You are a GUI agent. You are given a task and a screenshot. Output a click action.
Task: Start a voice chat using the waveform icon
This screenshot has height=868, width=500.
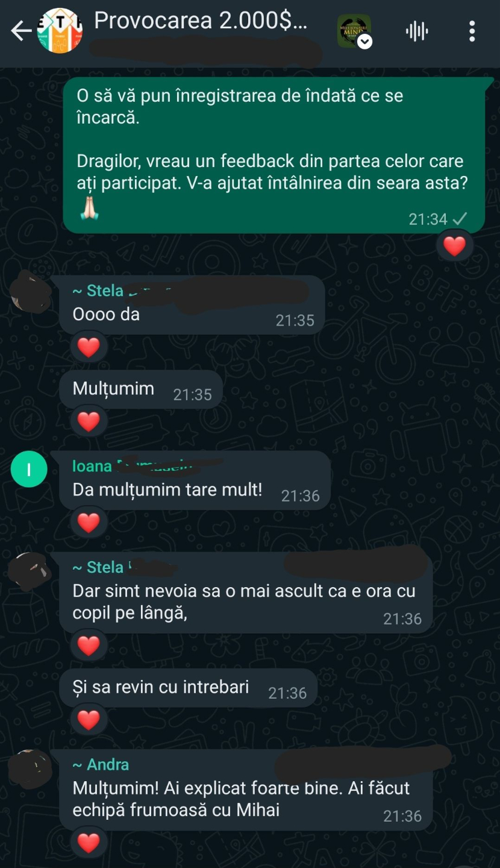click(x=417, y=31)
